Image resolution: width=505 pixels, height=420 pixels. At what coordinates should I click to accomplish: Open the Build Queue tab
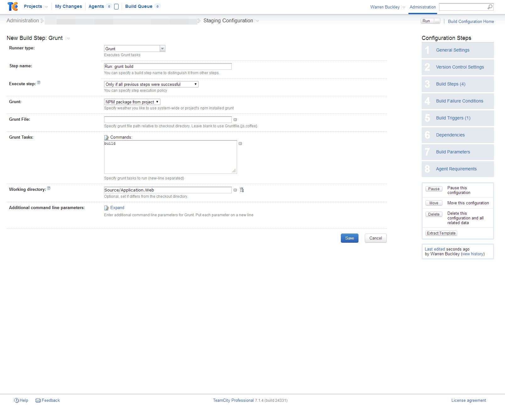point(139,6)
